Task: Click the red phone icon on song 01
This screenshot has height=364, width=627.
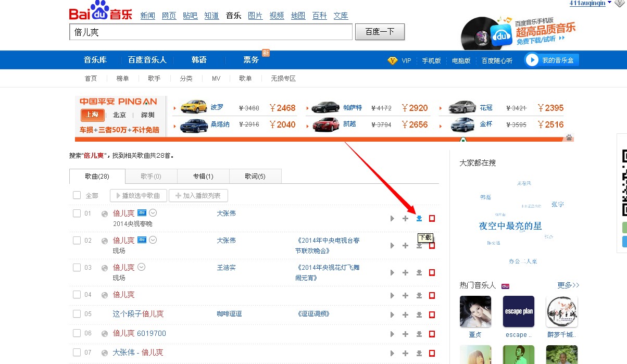Action: pos(432,218)
